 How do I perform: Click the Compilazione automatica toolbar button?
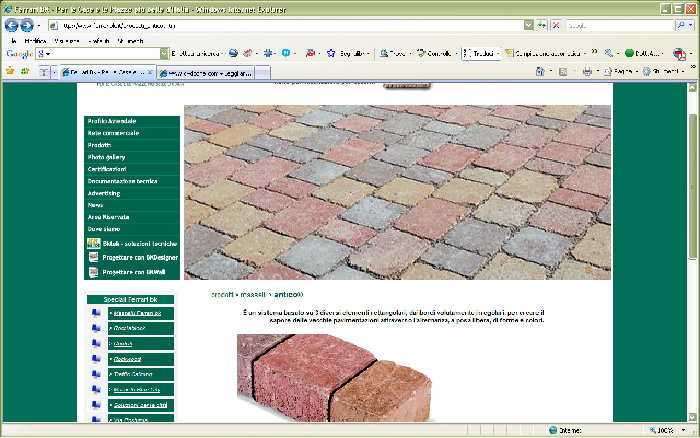click(542, 53)
